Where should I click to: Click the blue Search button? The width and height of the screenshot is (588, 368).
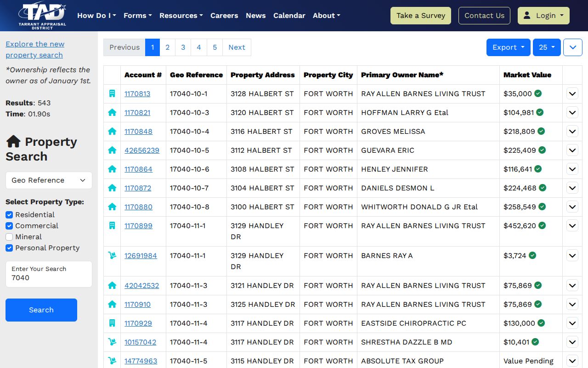[41, 310]
